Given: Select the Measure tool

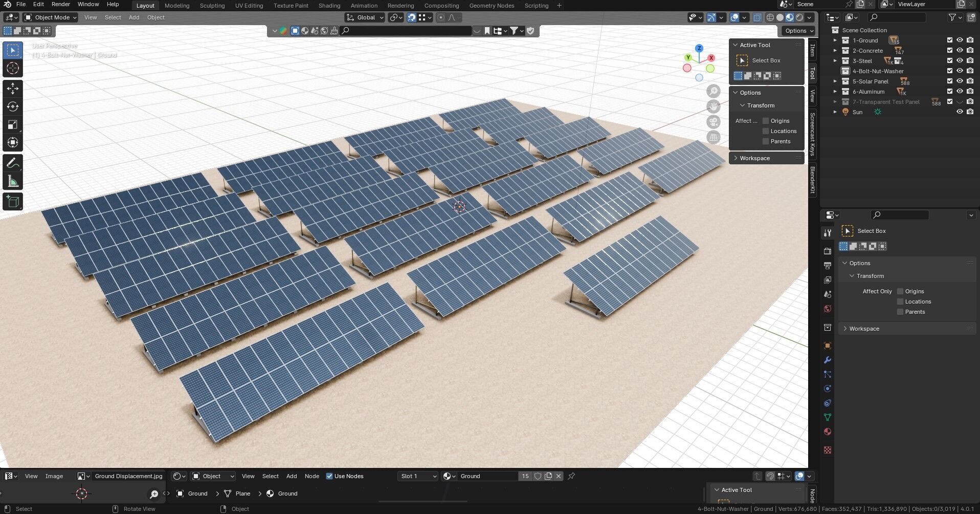Looking at the screenshot, I should [x=13, y=181].
